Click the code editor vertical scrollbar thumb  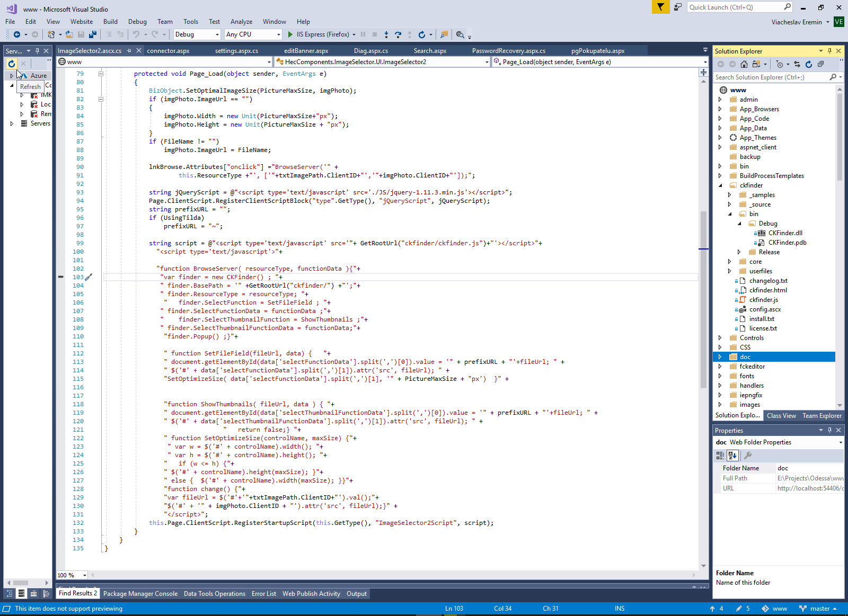[x=703, y=299]
